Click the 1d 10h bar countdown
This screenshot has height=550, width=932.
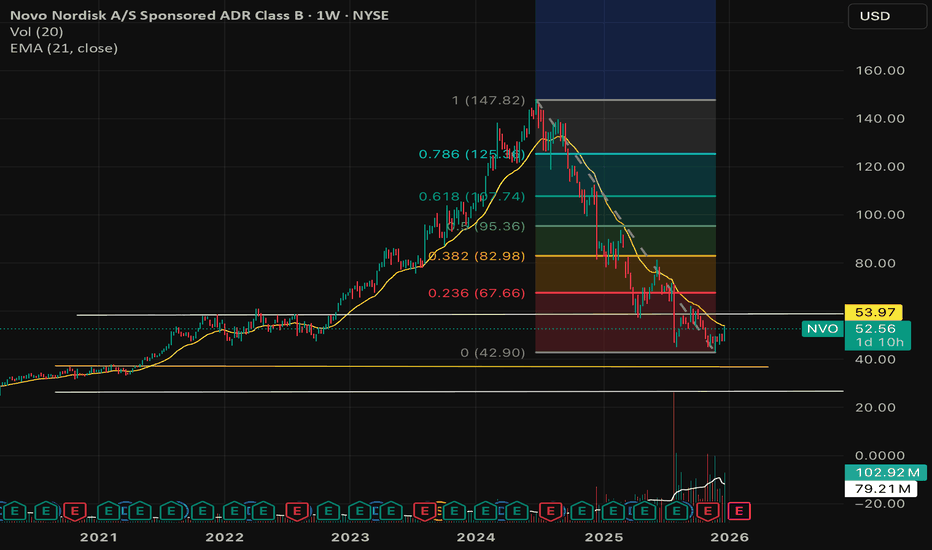tap(878, 342)
